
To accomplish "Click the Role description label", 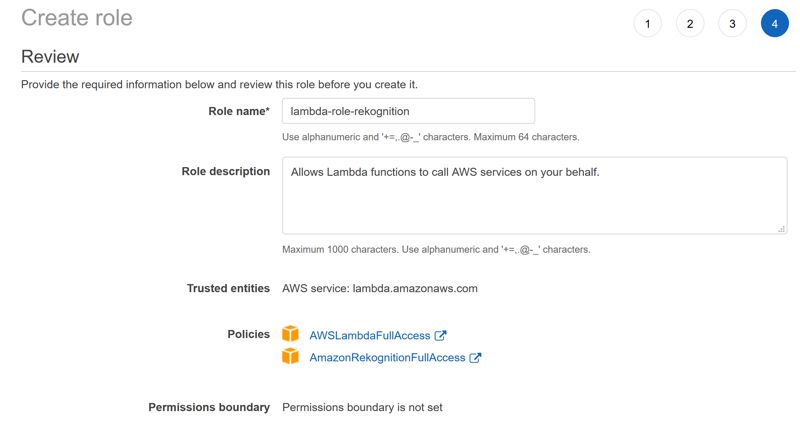I will coord(226,171).
